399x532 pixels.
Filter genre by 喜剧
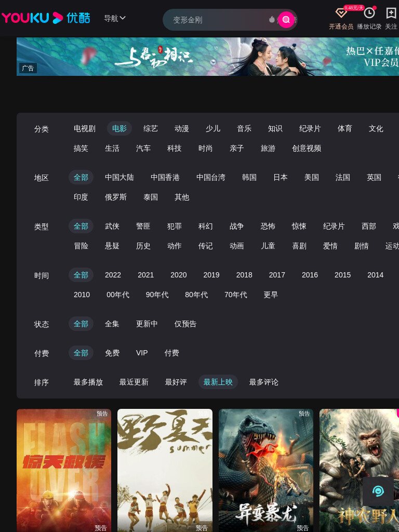coord(299,246)
